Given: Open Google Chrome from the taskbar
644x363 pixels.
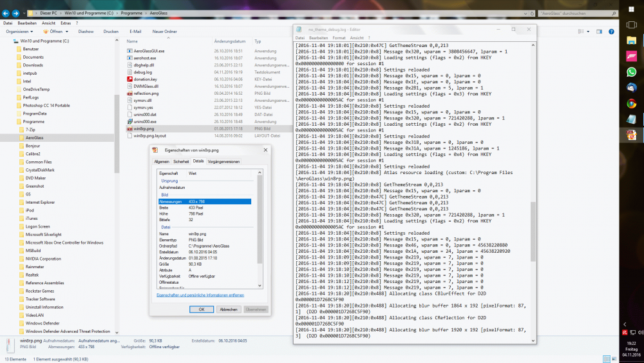Looking at the screenshot, I should 631,103.
